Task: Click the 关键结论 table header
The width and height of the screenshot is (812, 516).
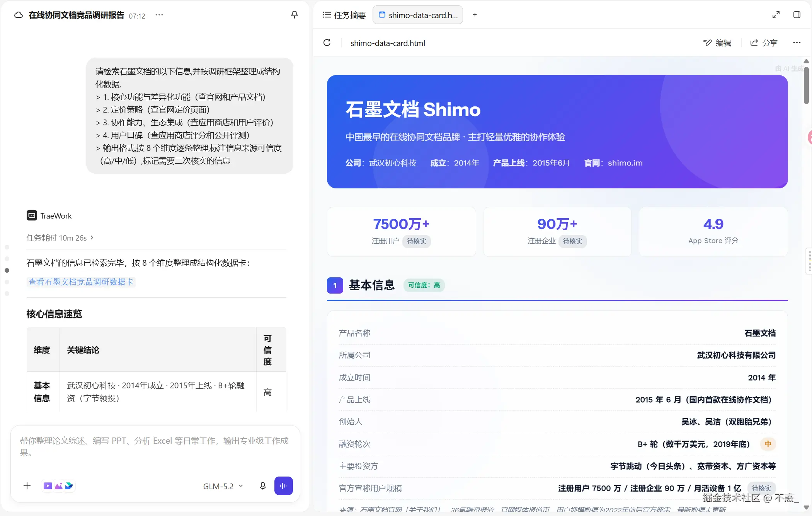Action: pos(83,350)
